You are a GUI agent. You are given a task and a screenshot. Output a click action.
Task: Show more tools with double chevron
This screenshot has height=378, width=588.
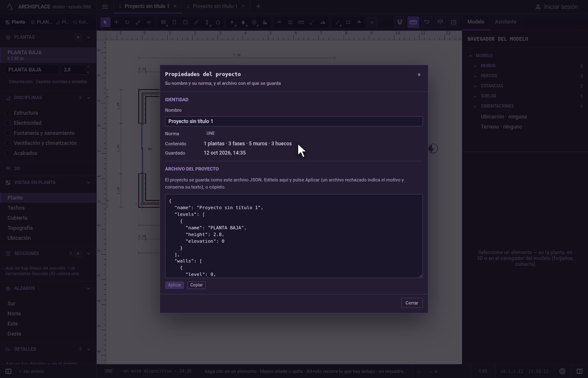point(372,22)
